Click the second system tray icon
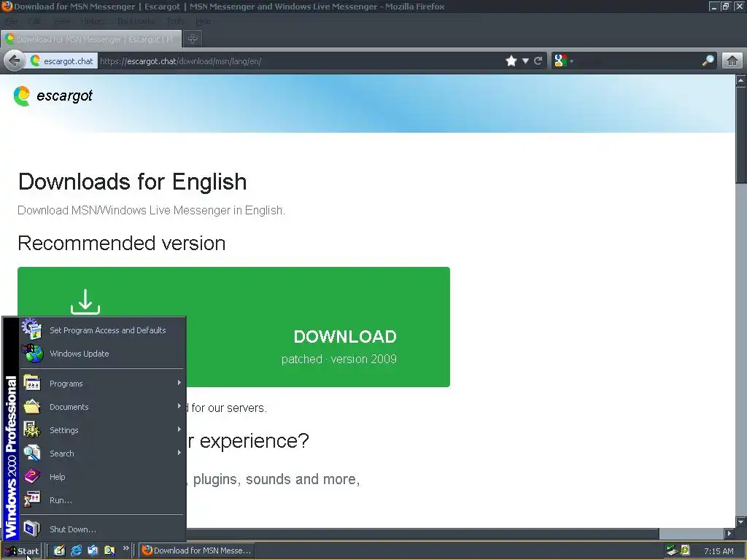Viewport: 747px width, 560px height. (x=685, y=551)
